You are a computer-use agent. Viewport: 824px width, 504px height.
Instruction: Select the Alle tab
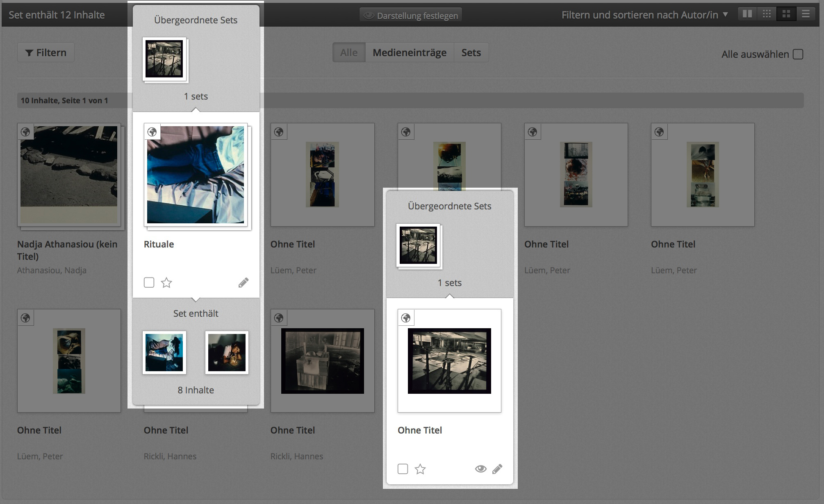[x=349, y=52]
